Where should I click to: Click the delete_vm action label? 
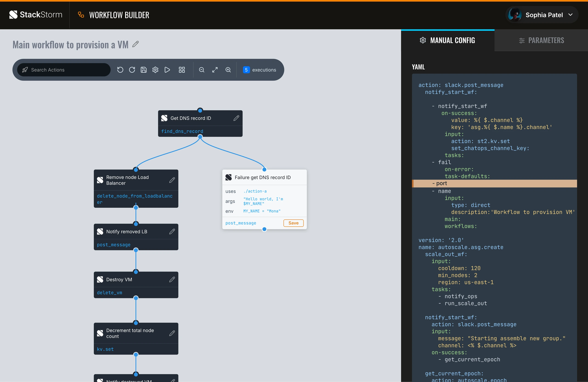click(110, 293)
